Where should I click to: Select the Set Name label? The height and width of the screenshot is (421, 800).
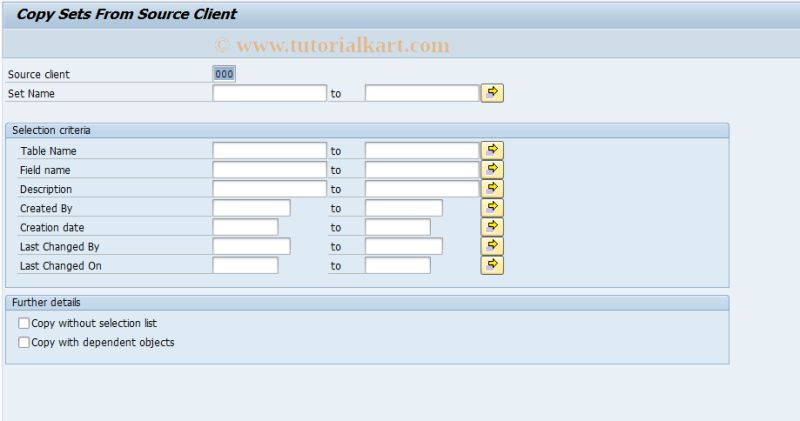(x=31, y=93)
